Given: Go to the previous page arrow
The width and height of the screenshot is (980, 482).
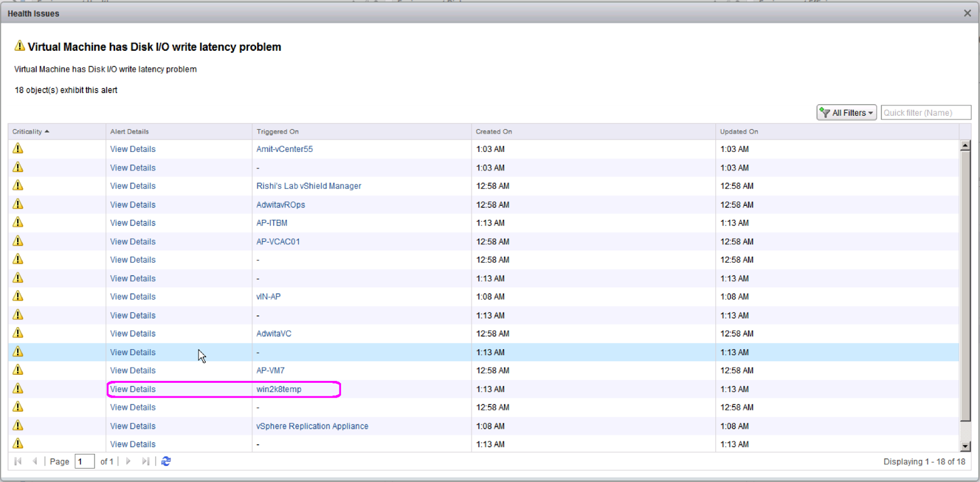Looking at the screenshot, I should pos(35,461).
